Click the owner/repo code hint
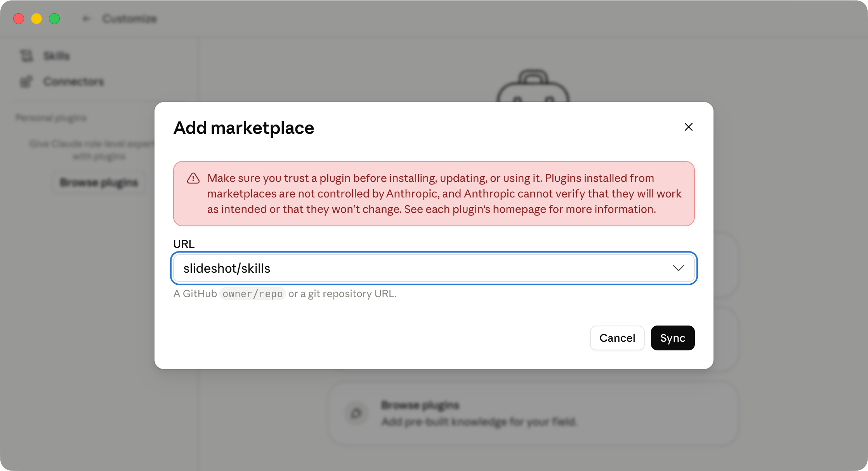This screenshot has width=868, height=471. [x=253, y=294]
